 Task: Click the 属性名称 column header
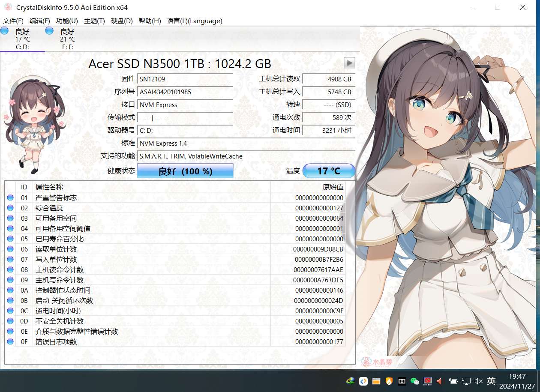coord(151,187)
